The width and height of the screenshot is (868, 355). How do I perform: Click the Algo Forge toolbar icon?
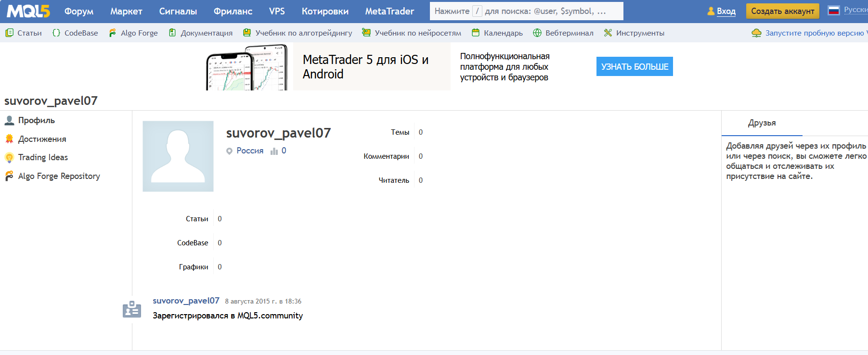(113, 33)
